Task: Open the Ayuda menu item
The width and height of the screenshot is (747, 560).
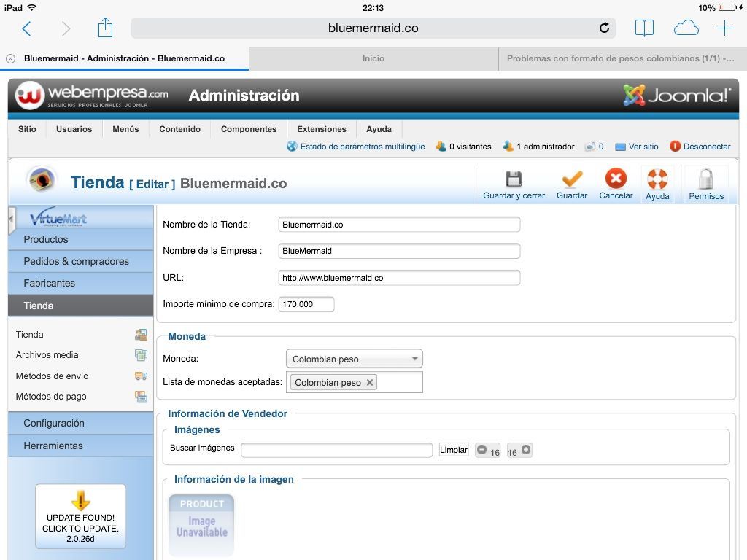Action: tap(379, 129)
